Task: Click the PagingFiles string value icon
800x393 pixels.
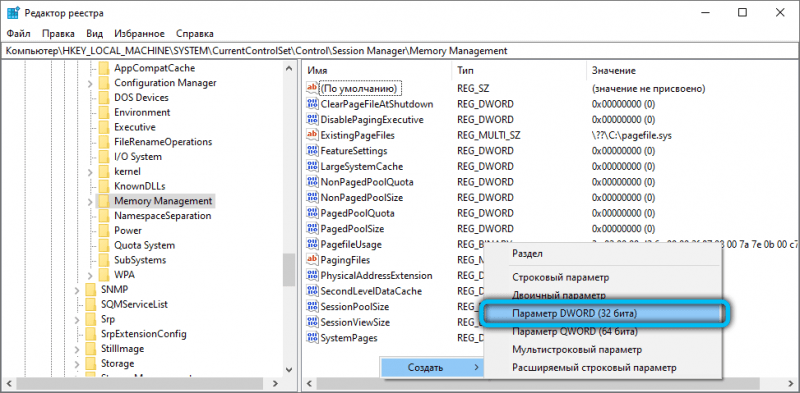Action: (x=312, y=260)
